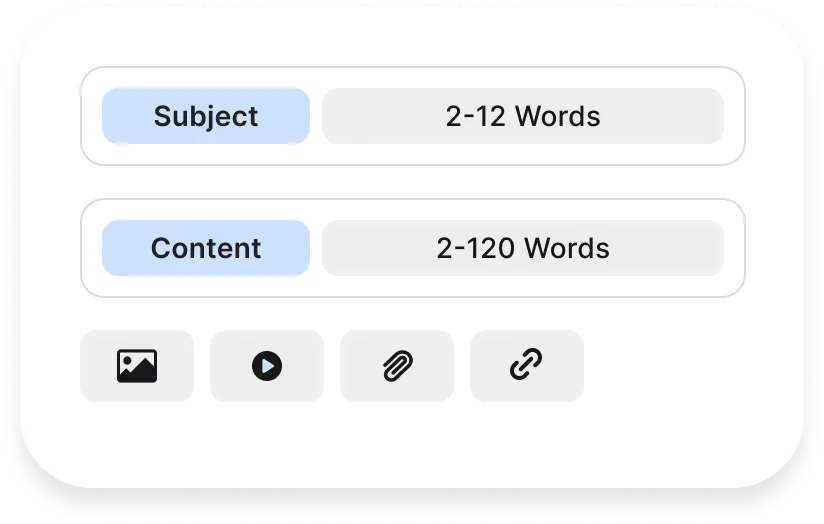Click the gray tile with chain links
The width and height of the screenshot is (824, 524).
[527, 366]
